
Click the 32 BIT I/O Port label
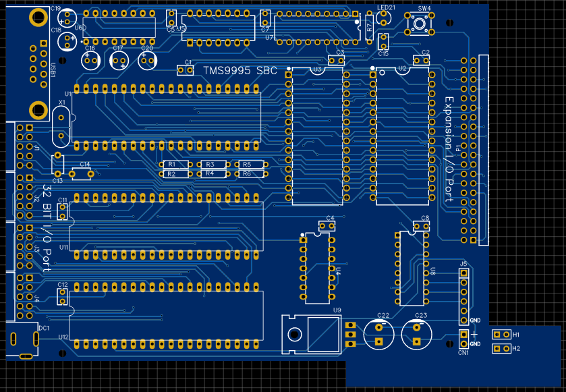pyautogui.click(x=47, y=227)
